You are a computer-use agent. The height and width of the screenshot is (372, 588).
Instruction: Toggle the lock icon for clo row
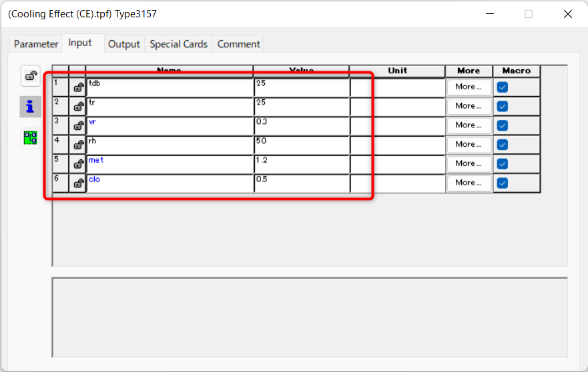pos(78,183)
